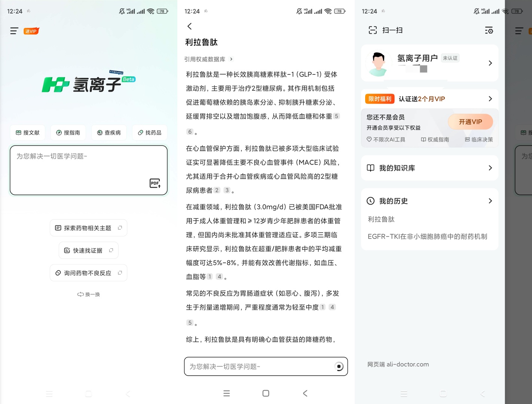Open history entry EGFR-TKI在非小细胞肺癌中的耐药机制

tap(427, 236)
